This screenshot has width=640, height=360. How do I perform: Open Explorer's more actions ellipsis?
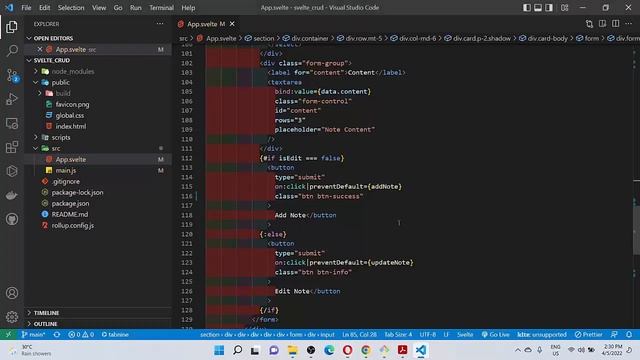click(160, 24)
